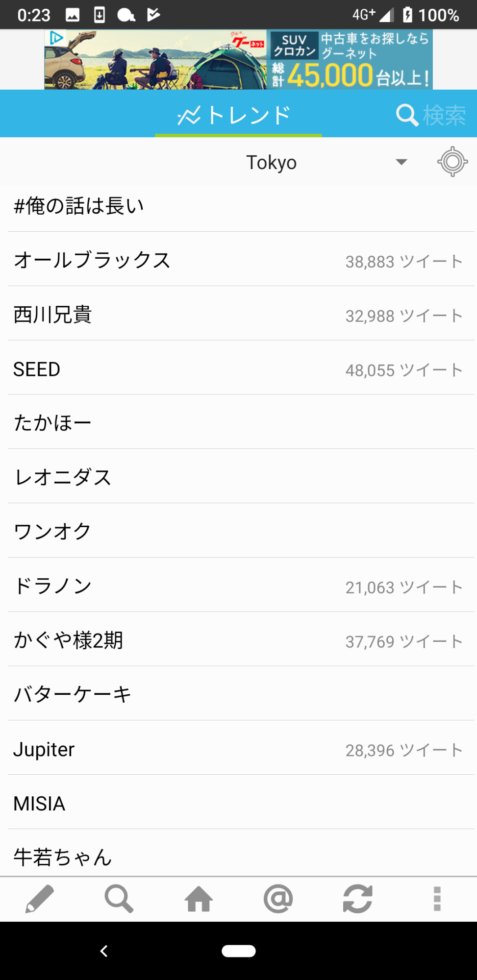
Task: View tweets for 西川兄貴
Action: [53, 315]
